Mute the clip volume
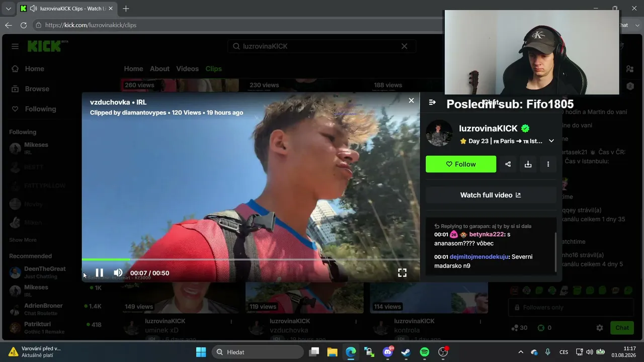Screen dimensions: 644x362 click(118, 273)
